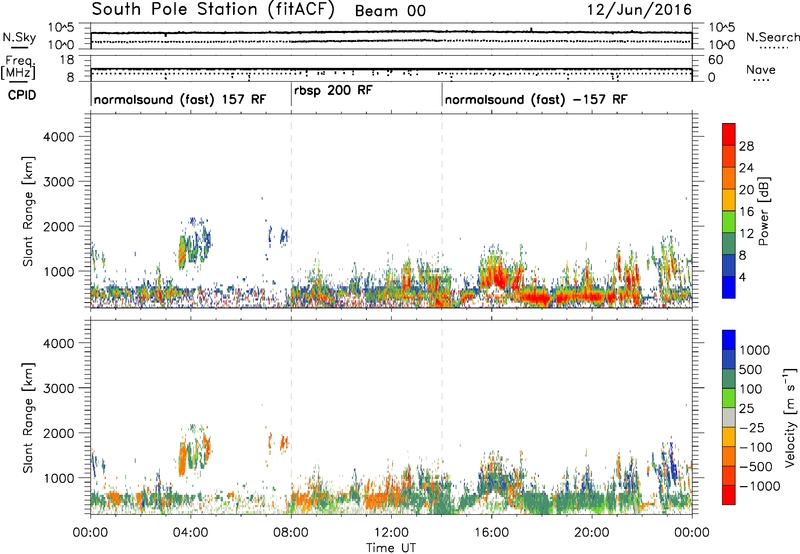800x554 pixels.
Task: Click the 'Slant Range [km]' label of the power panel
Action: (x=28, y=211)
